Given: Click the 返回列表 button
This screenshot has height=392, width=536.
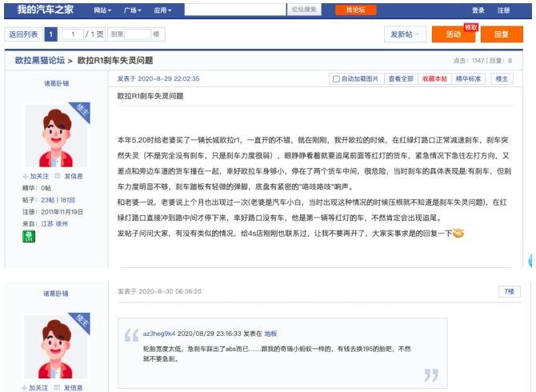Looking at the screenshot, I should coord(23,34).
